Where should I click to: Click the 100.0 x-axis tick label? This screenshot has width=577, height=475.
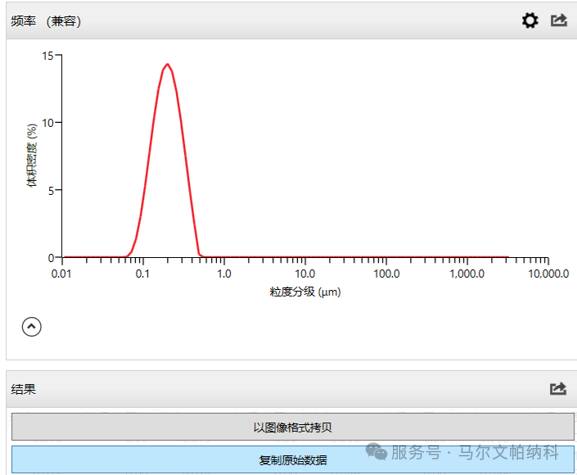[x=386, y=274]
